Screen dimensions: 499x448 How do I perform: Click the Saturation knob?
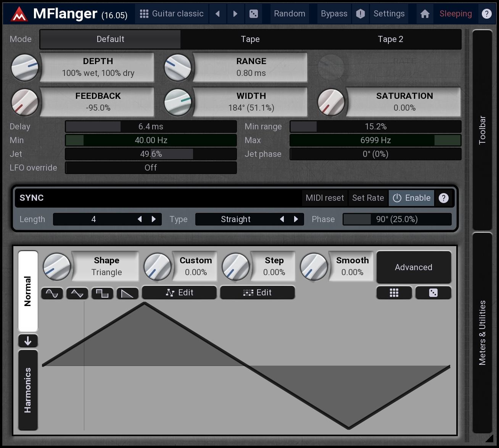tap(331, 102)
